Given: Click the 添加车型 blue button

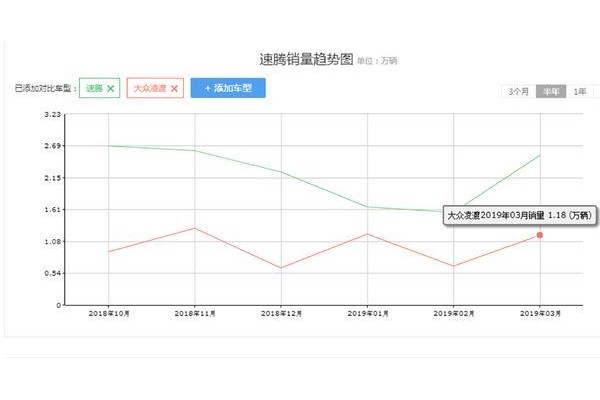Looking at the screenshot, I should 228,88.
